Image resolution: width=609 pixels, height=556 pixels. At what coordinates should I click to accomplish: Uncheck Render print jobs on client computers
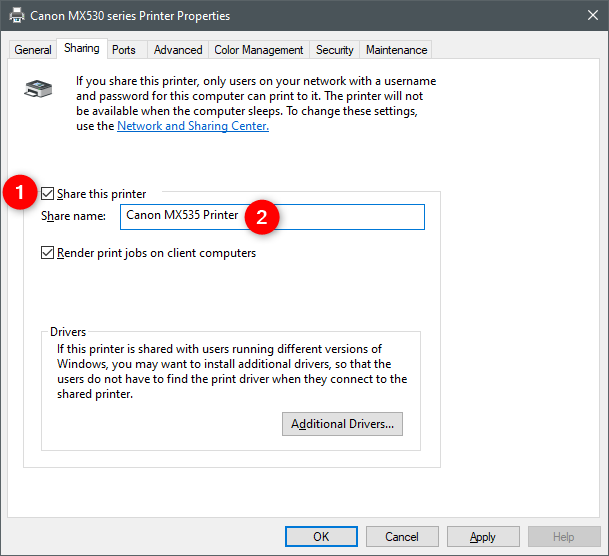click(x=47, y=253)
